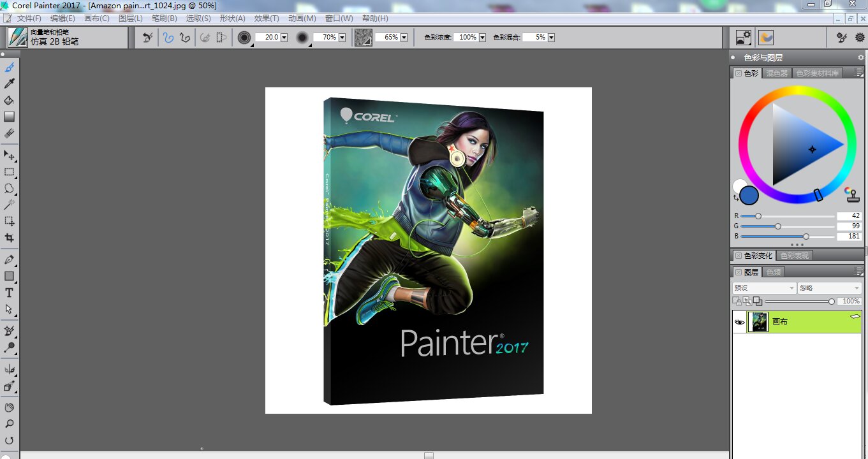
Task: Swap main and additional colors arrows
Action: click(x=736, y=199)
